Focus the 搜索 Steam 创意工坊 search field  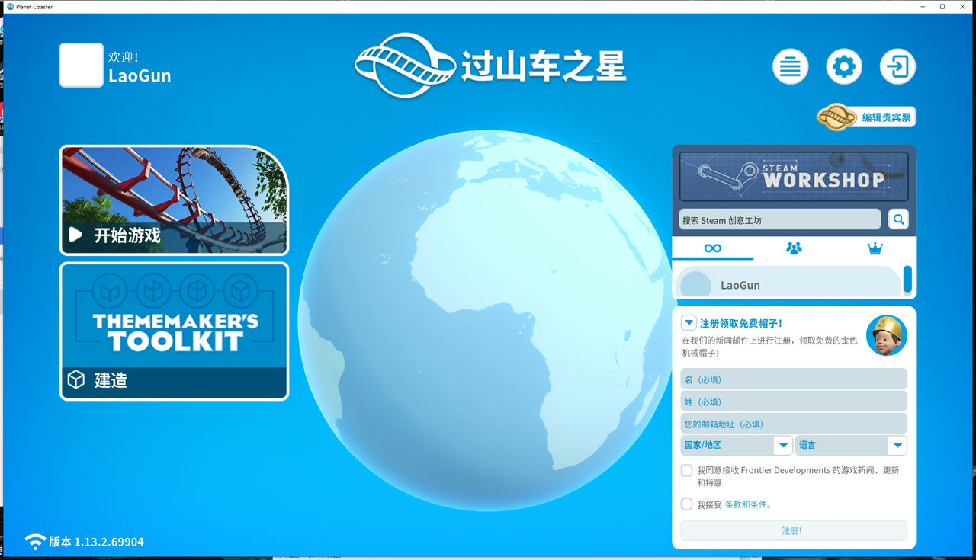pos(779,219)
